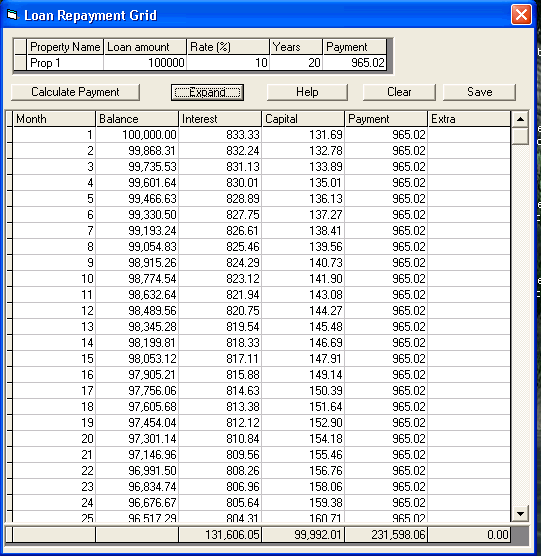The height and width of the screenshot is (556, 541).
Task: Select the Loan amount cell showing 100000
Action: coord(145,63)
